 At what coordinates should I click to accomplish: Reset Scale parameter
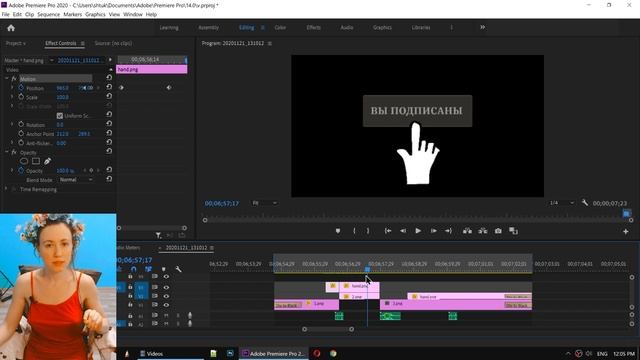(x=109, y=96)
